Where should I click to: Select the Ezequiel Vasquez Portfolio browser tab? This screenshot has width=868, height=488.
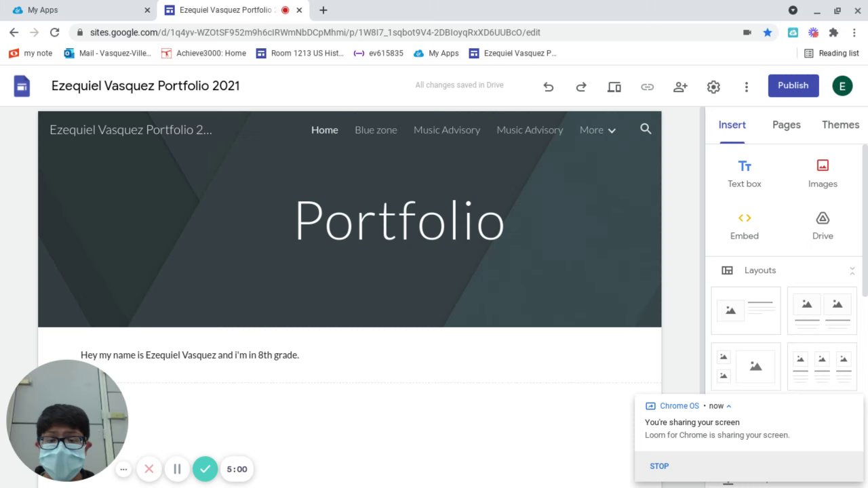[232, 10]
